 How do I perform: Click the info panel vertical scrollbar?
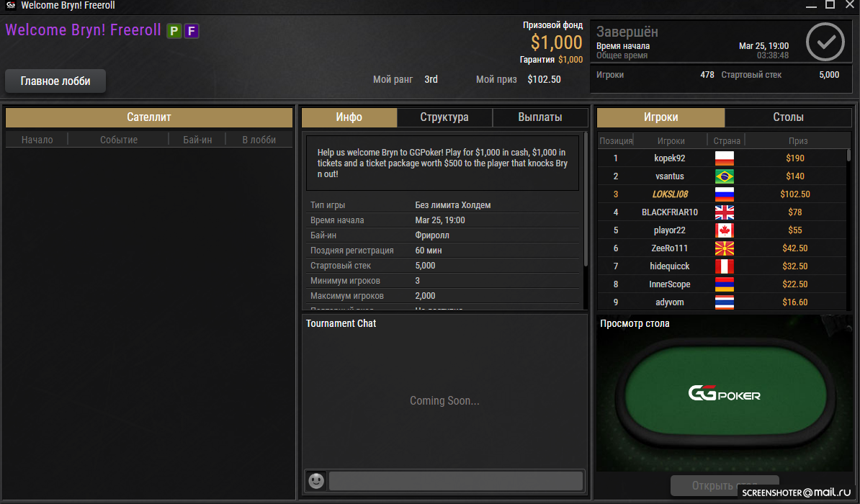(585, 200)
